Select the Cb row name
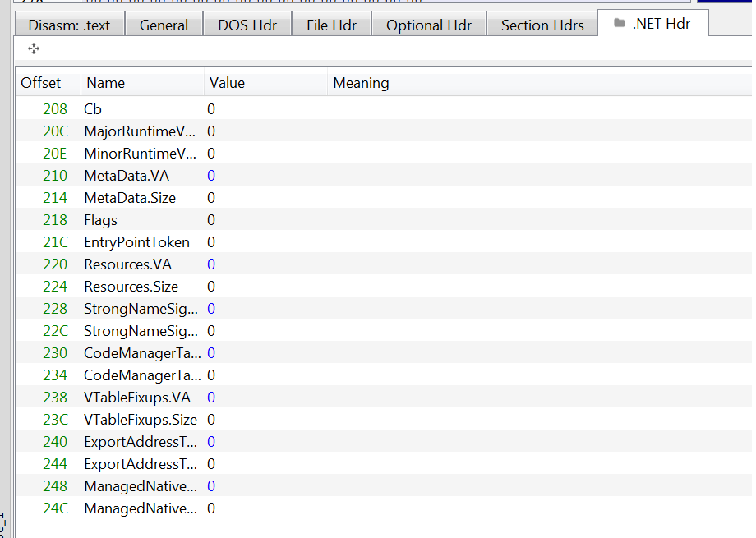 [93, 109]
